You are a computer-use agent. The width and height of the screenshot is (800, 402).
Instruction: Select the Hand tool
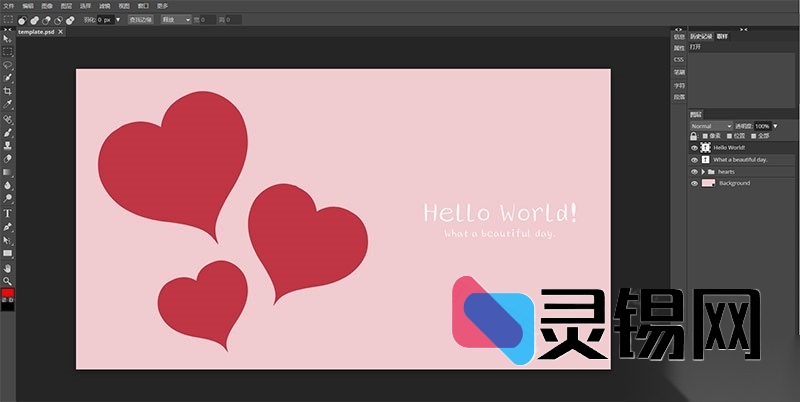tap(8, 268)
